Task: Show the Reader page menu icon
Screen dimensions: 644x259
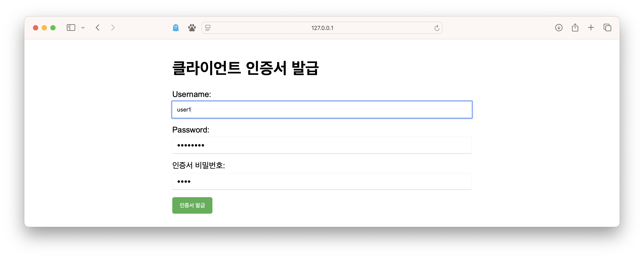Action: 208,28
